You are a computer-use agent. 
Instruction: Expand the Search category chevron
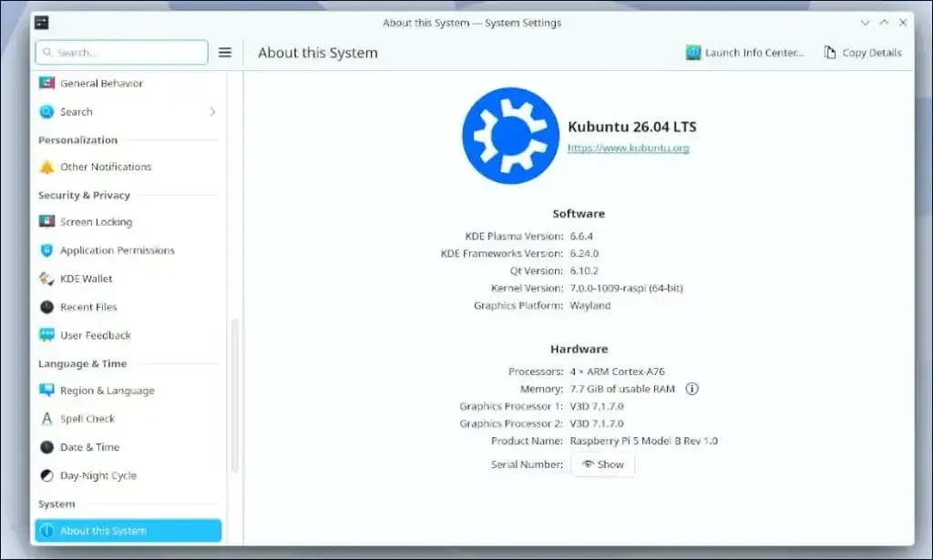(212, 112)
